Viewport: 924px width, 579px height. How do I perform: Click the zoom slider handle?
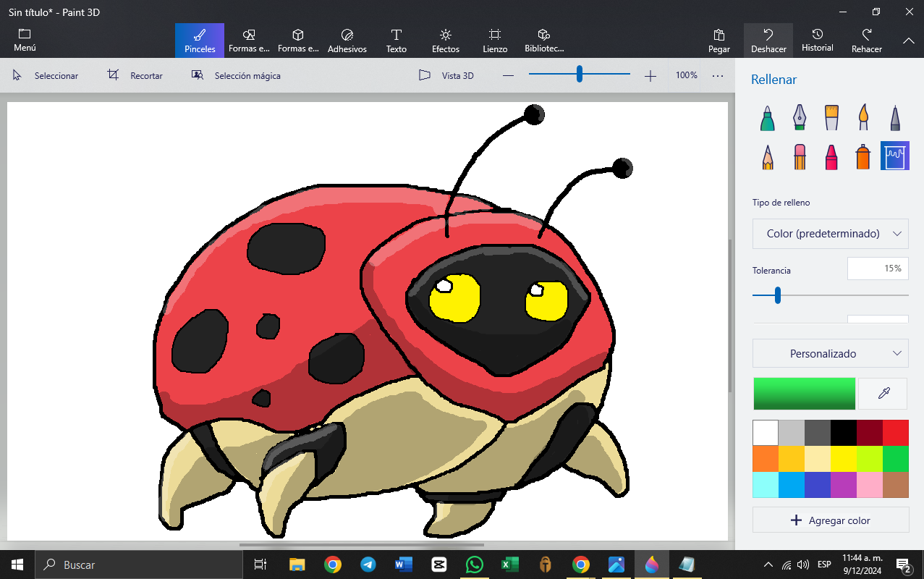click(580, 74)
